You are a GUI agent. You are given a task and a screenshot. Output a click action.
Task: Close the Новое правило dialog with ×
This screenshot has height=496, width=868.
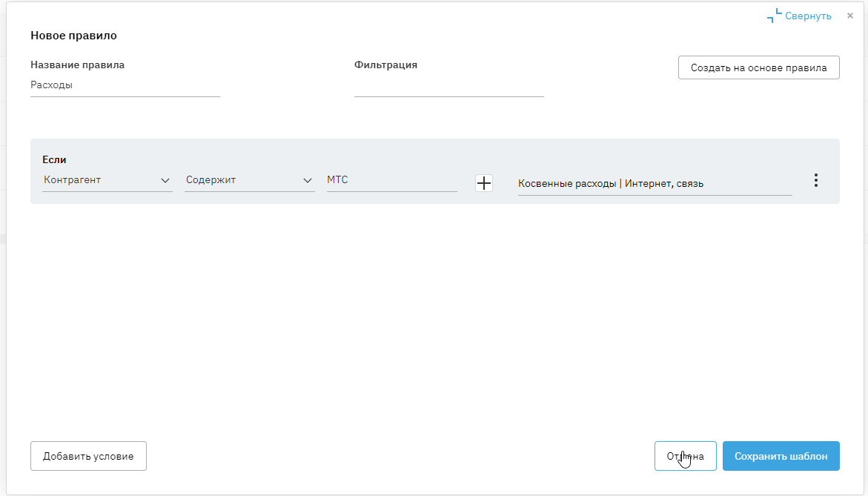pos(850,16)
